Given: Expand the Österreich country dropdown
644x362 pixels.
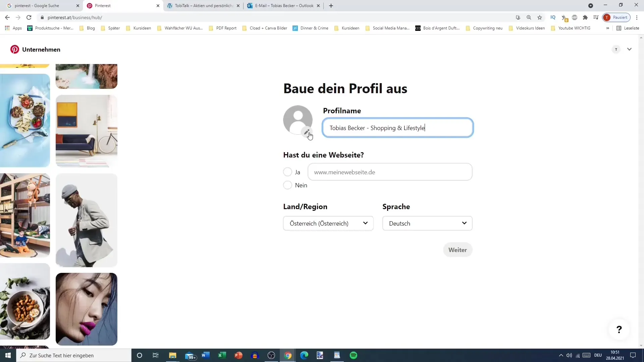Looking at the screenshot, I should (366, 224).
